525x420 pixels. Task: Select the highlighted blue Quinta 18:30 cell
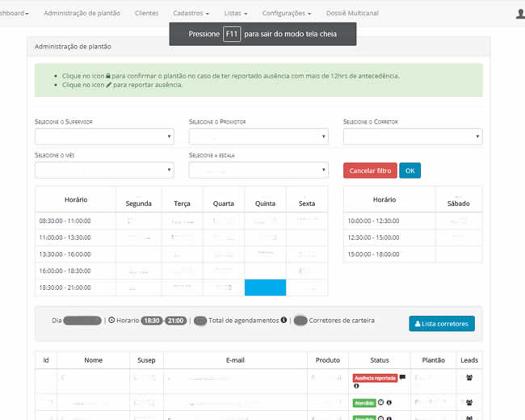[265, 288]
